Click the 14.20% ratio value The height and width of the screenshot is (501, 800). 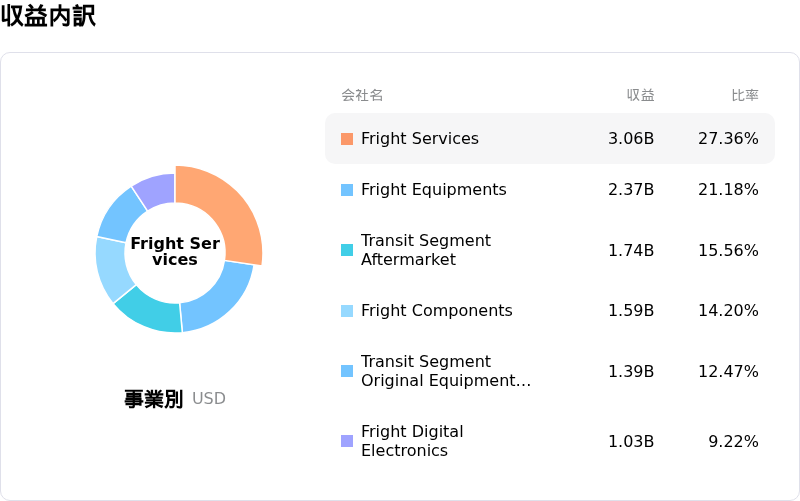point(728,310)
